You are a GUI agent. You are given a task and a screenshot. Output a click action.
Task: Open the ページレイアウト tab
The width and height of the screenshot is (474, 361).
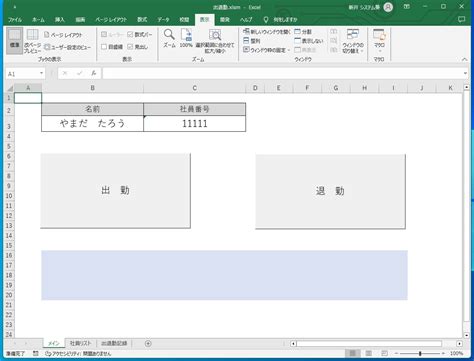click(111, 20)
